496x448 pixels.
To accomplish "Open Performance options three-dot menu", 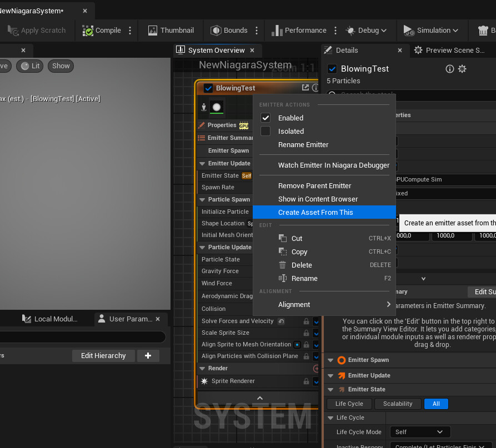I will click(335, 31).
